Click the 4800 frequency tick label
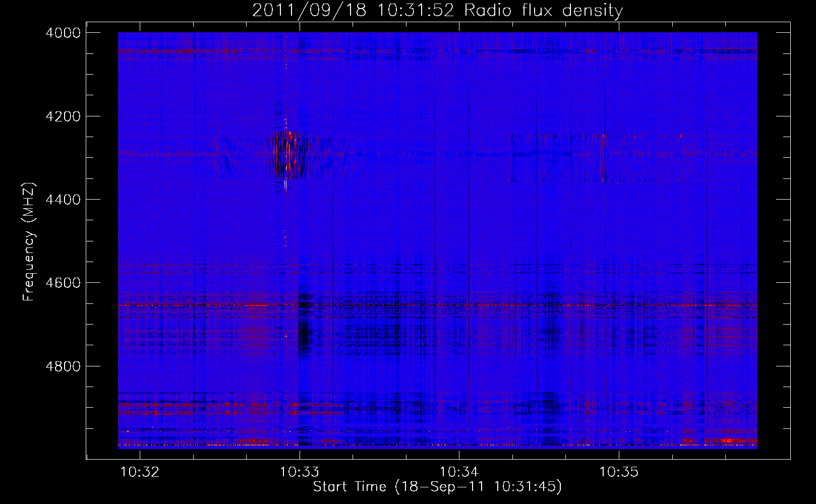Image resolution: width=816 pixels, height=504 pixels. tap(63, 366)
